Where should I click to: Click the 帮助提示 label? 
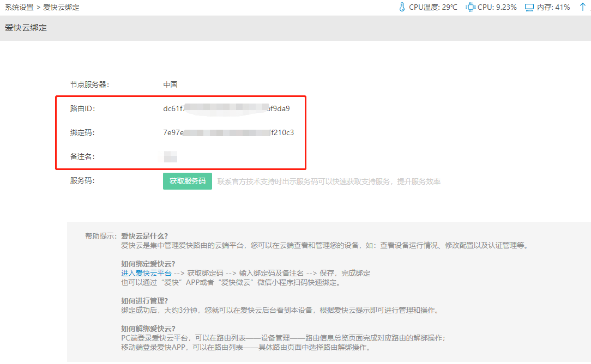[101, 236]
